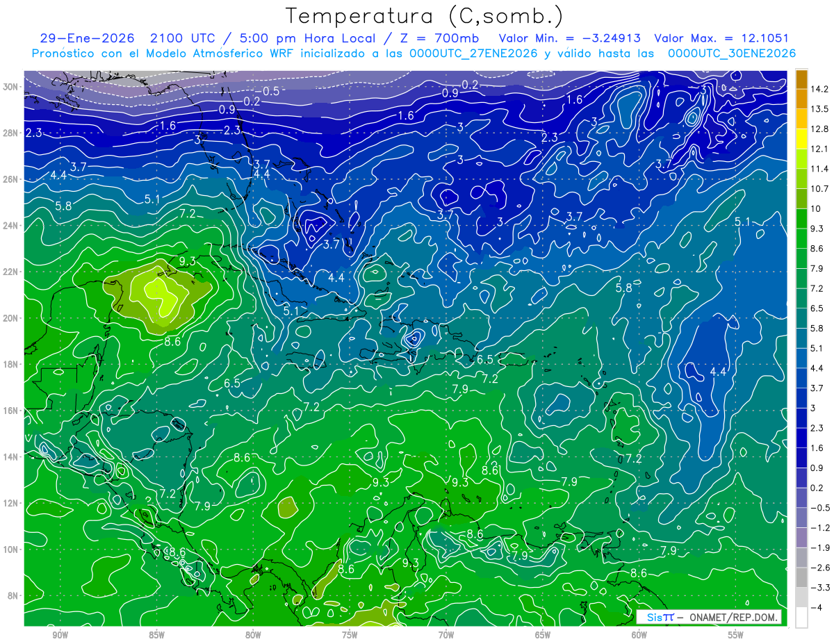
Task: Click the '12.8' colorbar label
Action: (x=818, y=129)
